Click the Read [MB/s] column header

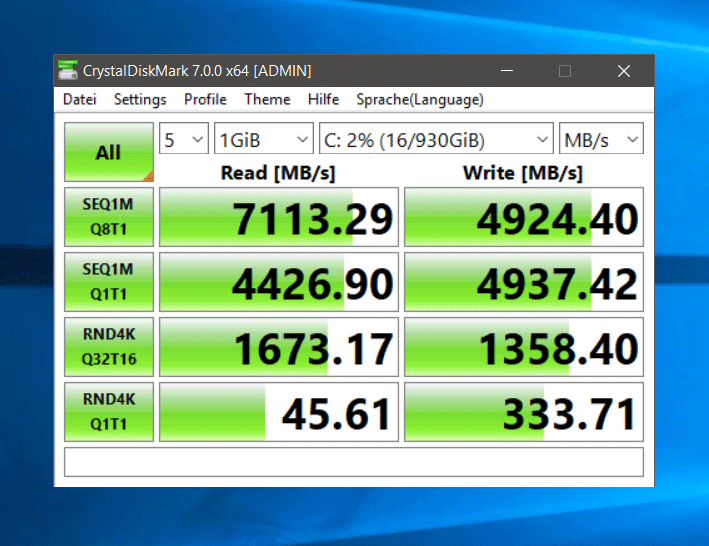tap(278, 173)
